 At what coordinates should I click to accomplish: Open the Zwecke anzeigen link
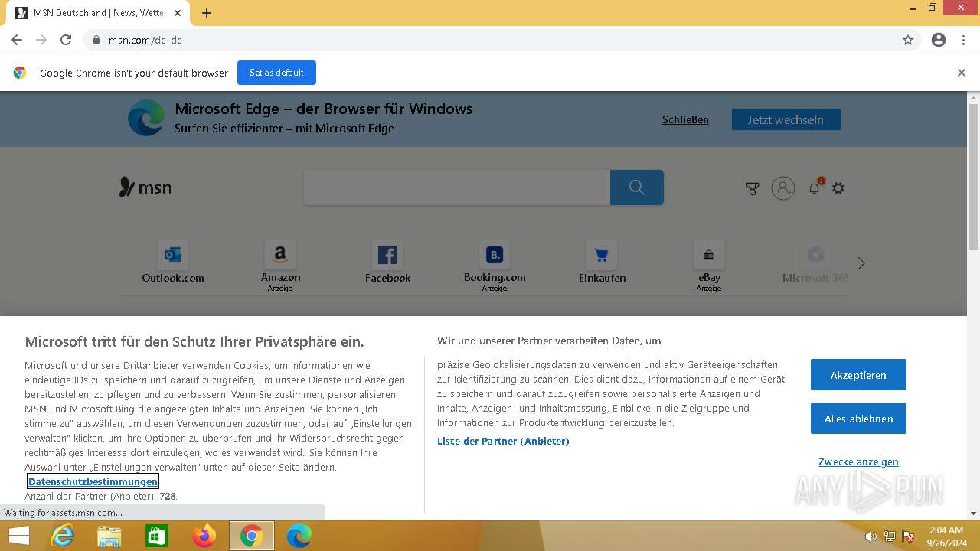coord(858,461)
